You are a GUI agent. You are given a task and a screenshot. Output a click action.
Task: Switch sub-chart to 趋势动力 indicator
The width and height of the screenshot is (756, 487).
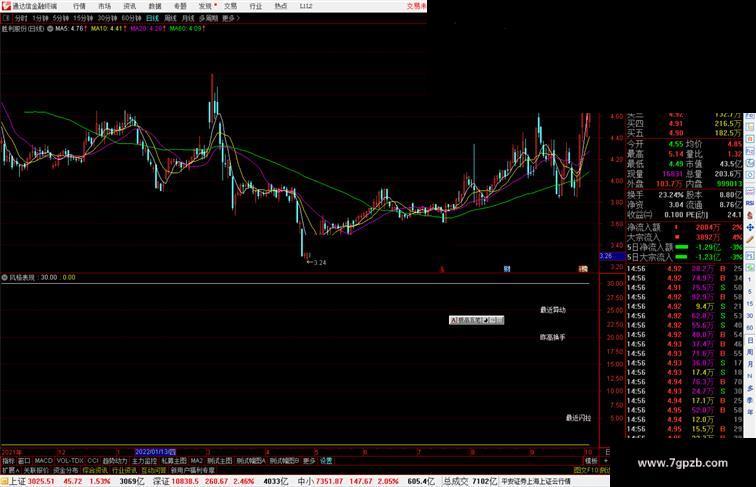pos(115,461)
